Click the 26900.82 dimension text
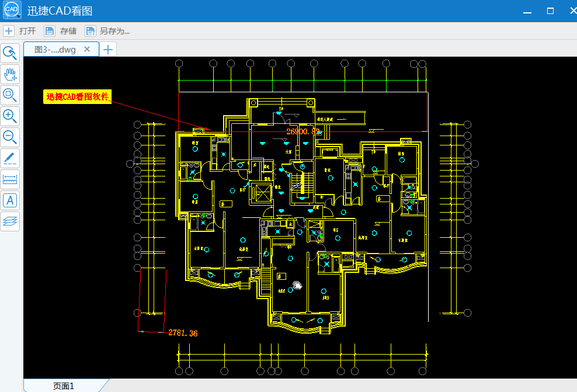Image resolution: width=577 pixels, height=392 pixels. point(303,131)
